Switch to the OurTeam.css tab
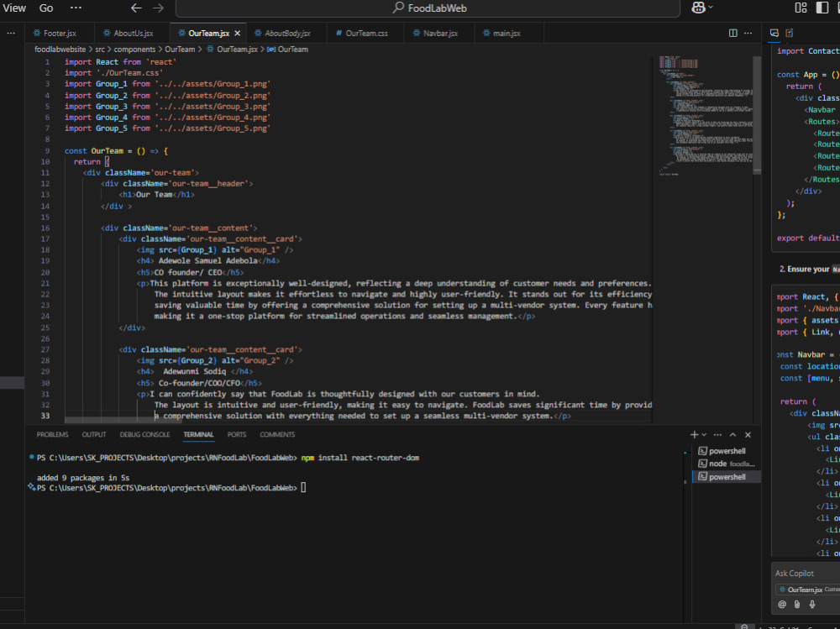This screenshot has height=629, width=840. tap(366, 34)
